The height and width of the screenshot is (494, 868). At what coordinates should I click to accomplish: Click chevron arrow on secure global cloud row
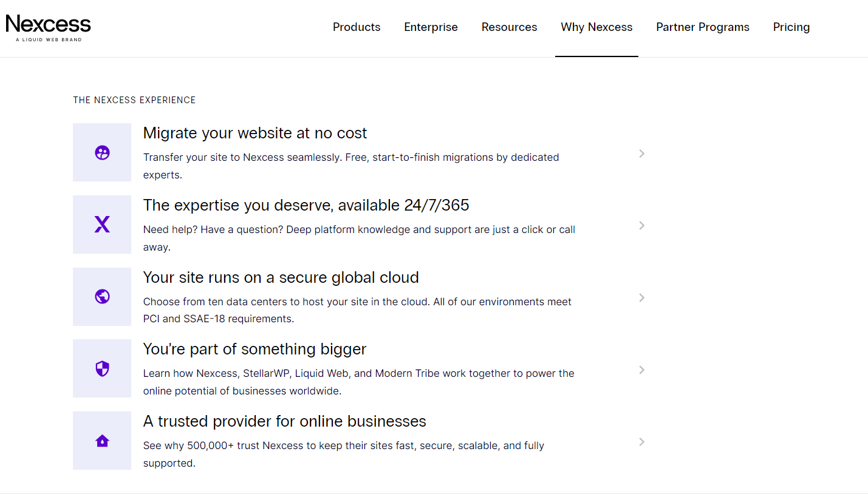[641, 297]
